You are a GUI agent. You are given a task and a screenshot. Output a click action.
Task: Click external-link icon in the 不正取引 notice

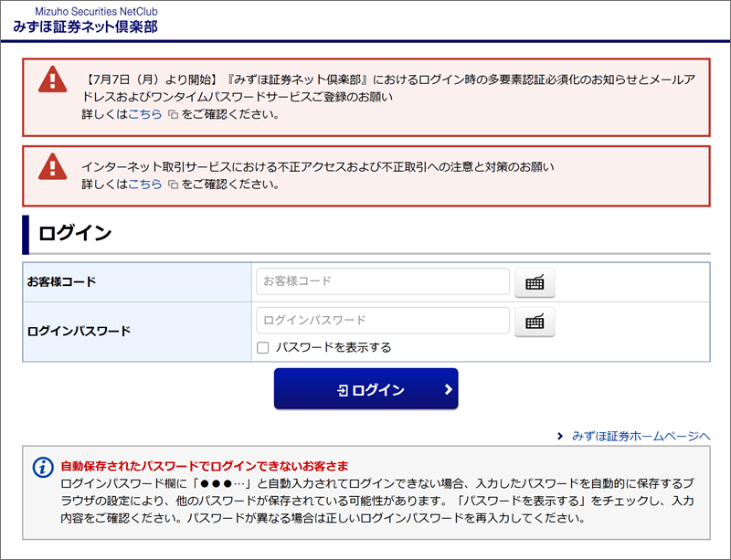[173, 185]
